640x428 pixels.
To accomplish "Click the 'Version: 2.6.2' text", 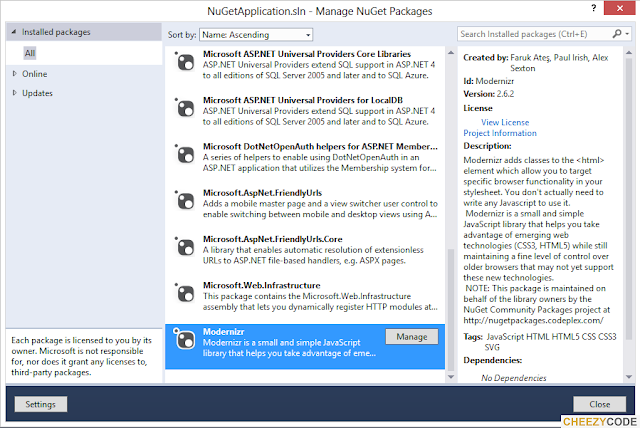I will [x=489, y=94].
